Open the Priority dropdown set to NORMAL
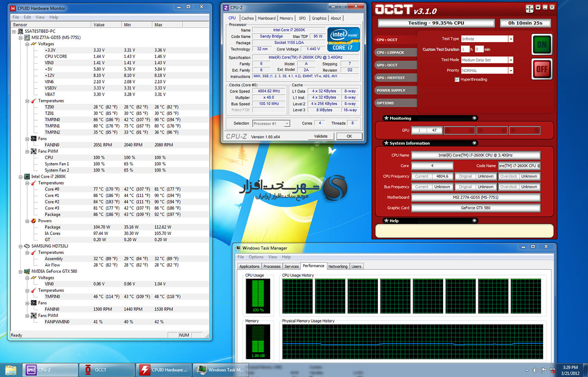Viewport: 588px width, 377px height. coord(511,70)
